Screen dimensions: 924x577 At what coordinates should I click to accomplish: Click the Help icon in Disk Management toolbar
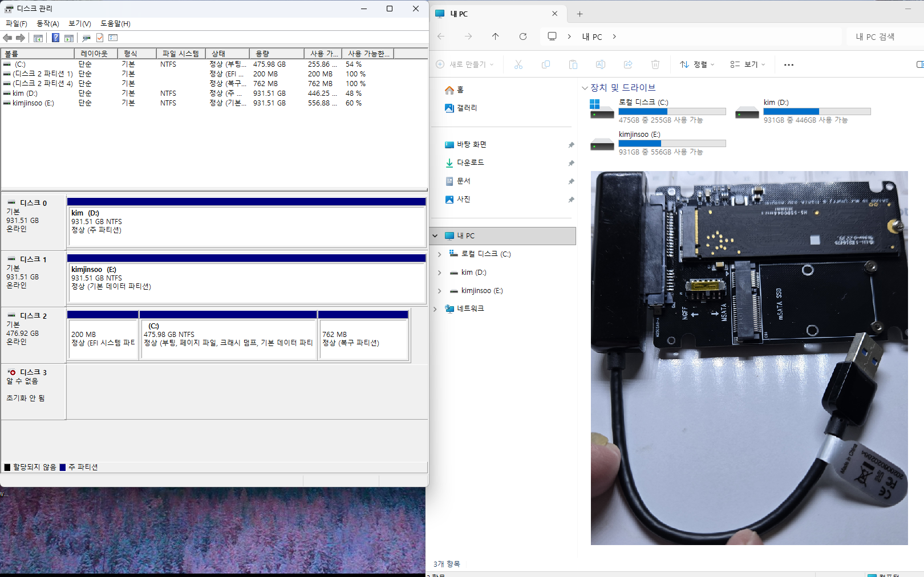pyautogui.click(x=55, y=38)
